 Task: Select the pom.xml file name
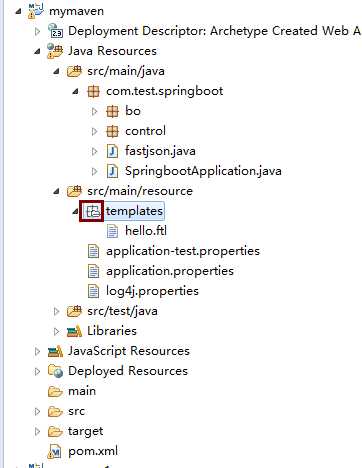[x=93, y=451]
